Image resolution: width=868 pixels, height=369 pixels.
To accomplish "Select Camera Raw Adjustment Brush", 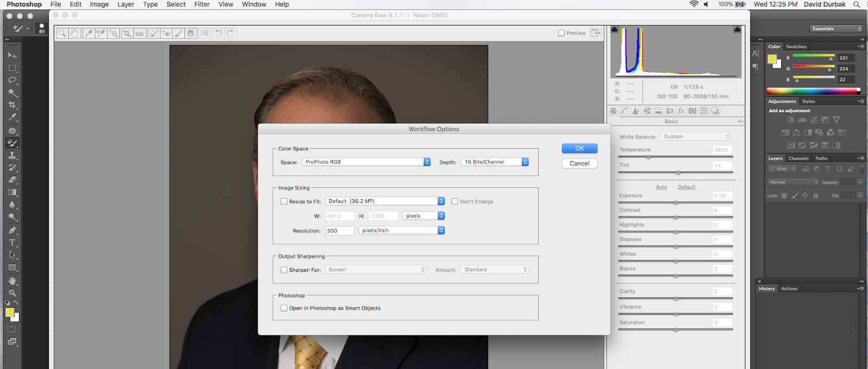I will pyautogui.click(x=178, y=33).
